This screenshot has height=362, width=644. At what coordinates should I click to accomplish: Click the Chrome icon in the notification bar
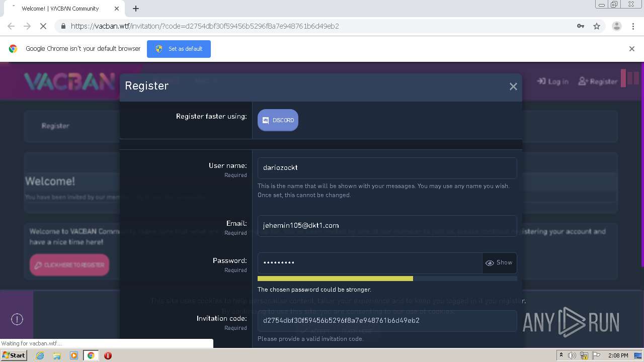point(13,49)
